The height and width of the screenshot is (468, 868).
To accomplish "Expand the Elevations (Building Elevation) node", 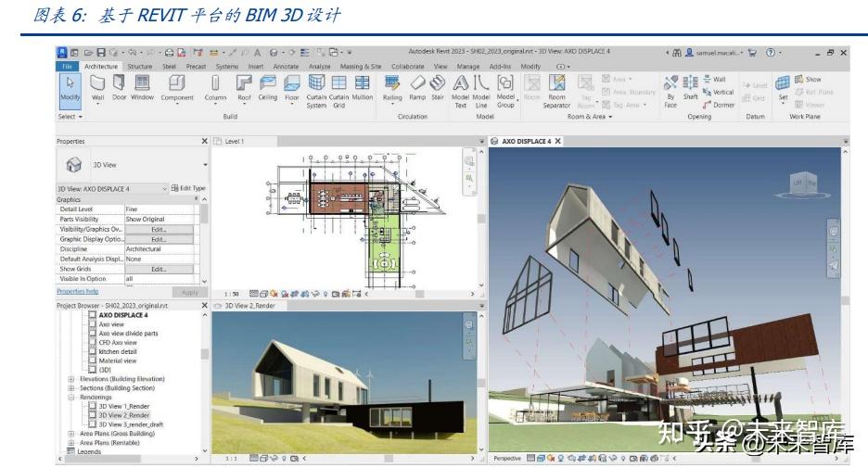I will tap(70, 379).
